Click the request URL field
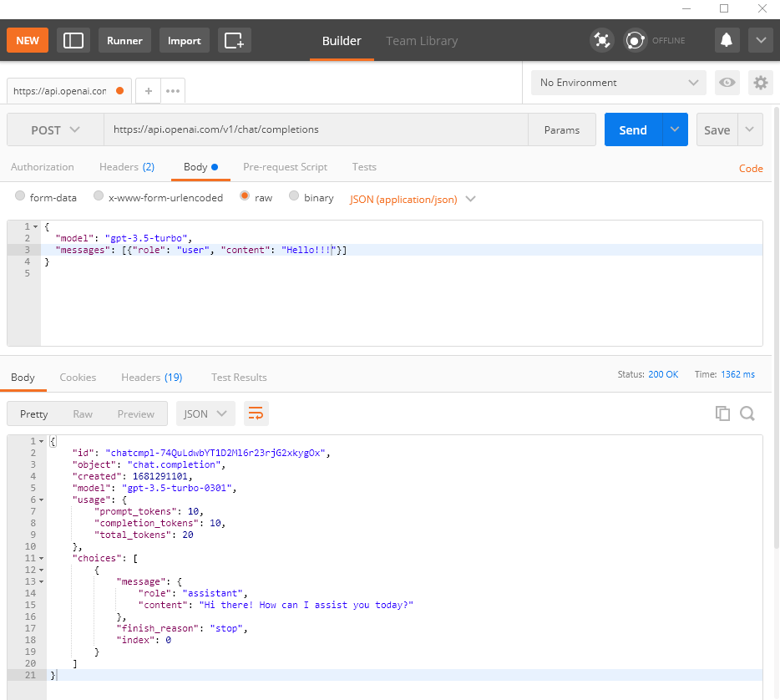Image resolution: width=780 pixels, height=700 pixels. coord(316,129)
